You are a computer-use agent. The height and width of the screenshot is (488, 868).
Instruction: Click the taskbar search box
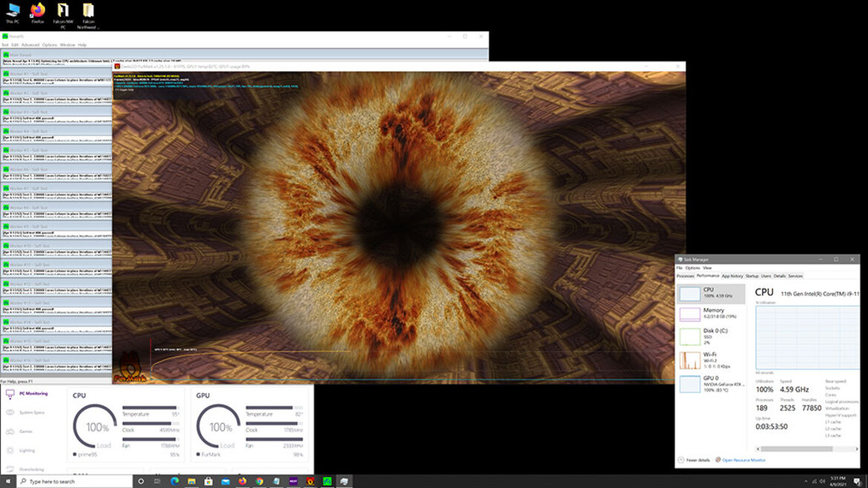point(75,481)
